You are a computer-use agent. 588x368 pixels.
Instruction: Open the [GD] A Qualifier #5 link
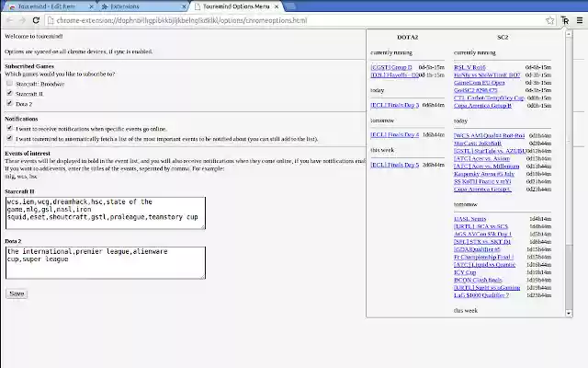(x=477, y=249)
